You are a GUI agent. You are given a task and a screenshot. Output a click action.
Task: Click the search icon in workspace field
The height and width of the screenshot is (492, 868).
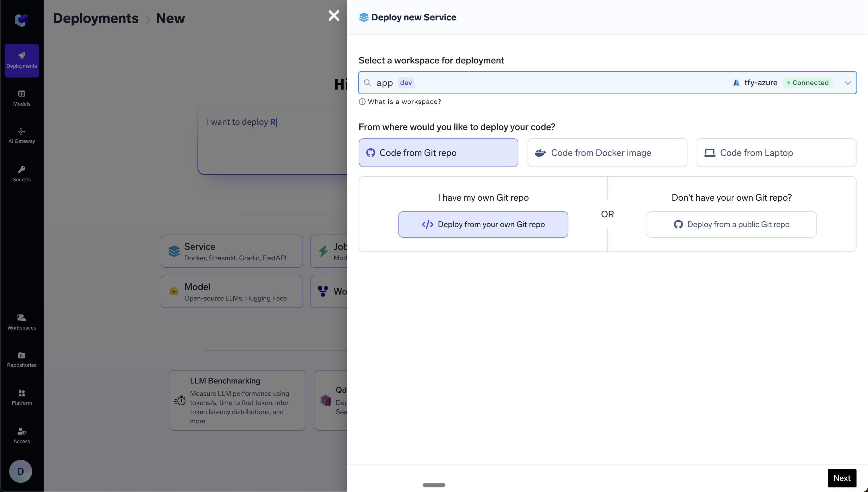click(367, 82)
